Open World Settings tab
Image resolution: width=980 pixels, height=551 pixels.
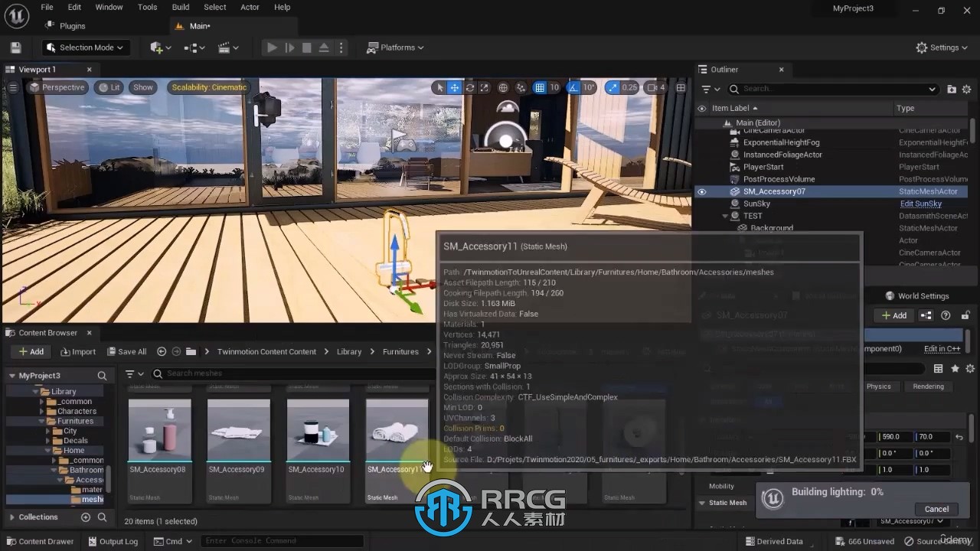[917, 296]
